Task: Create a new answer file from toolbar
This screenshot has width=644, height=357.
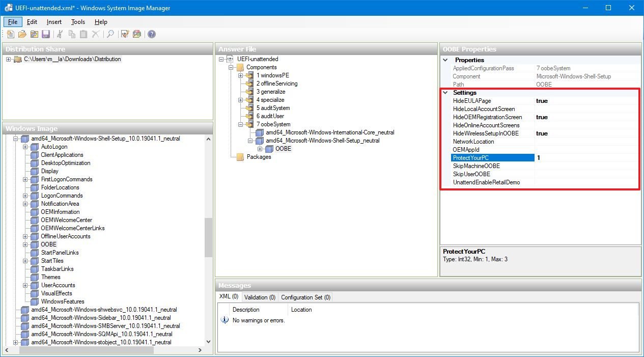Action: (x=11, y=34)
